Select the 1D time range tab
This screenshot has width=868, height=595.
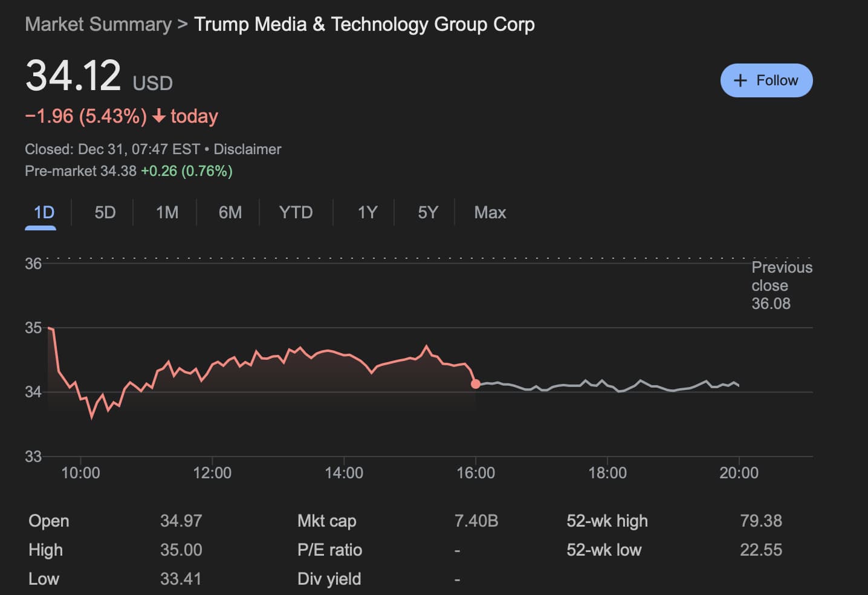pos(41,213)
